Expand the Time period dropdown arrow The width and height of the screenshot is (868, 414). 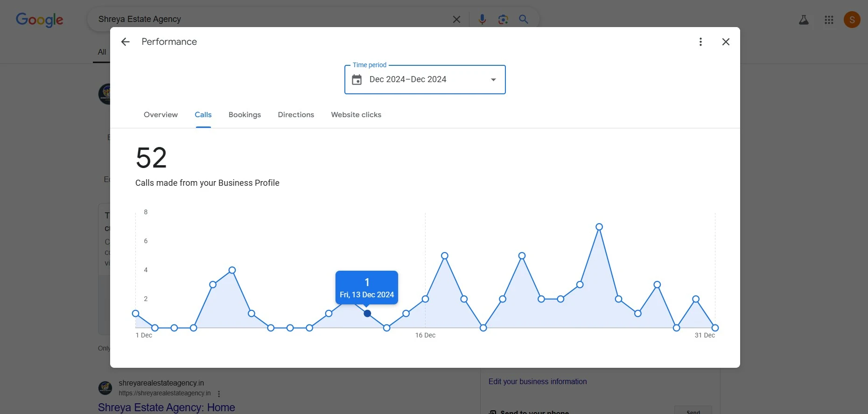tap(493, 80)
